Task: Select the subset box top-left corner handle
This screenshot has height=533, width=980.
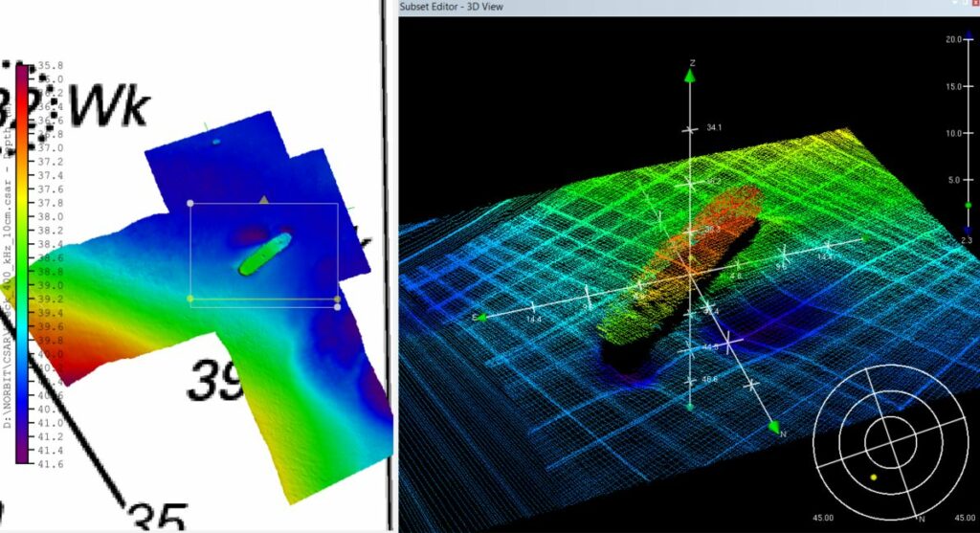Action: (x=190, y=203)
